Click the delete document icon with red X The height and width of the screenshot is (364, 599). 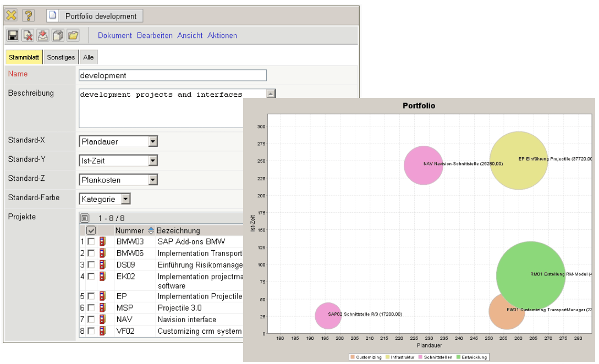tap(28, 36)
